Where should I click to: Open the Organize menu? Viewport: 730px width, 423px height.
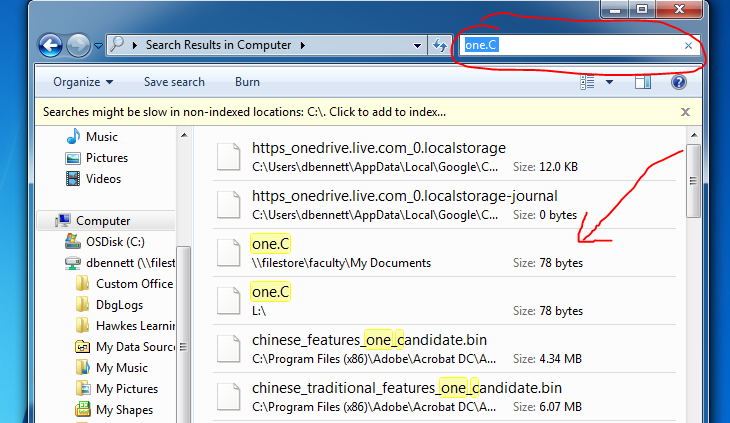82,82
